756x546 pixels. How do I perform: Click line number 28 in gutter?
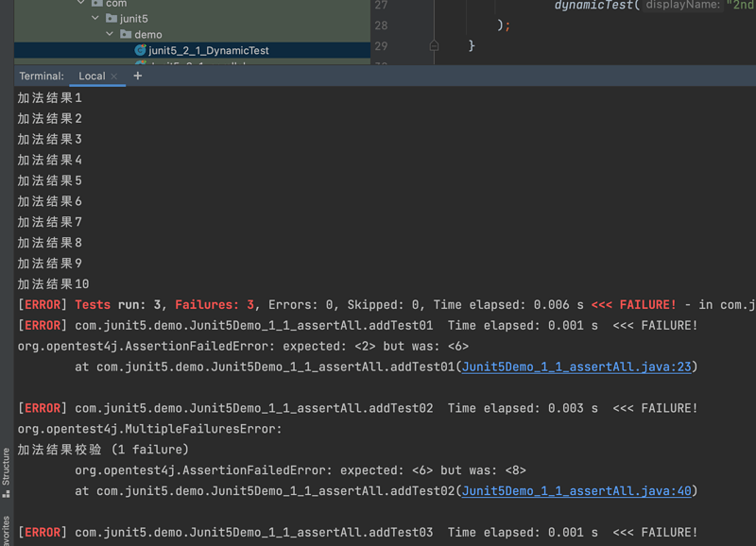[381, 26]
